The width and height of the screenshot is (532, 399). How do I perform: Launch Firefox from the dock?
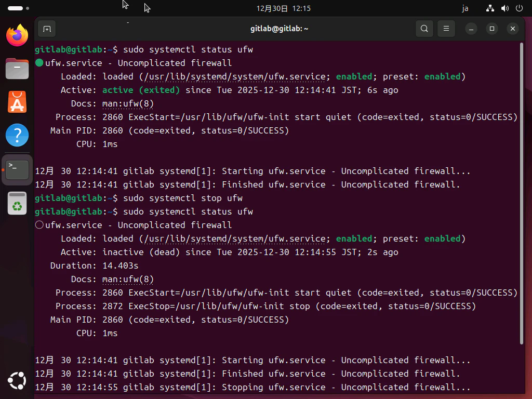(17, 35)
